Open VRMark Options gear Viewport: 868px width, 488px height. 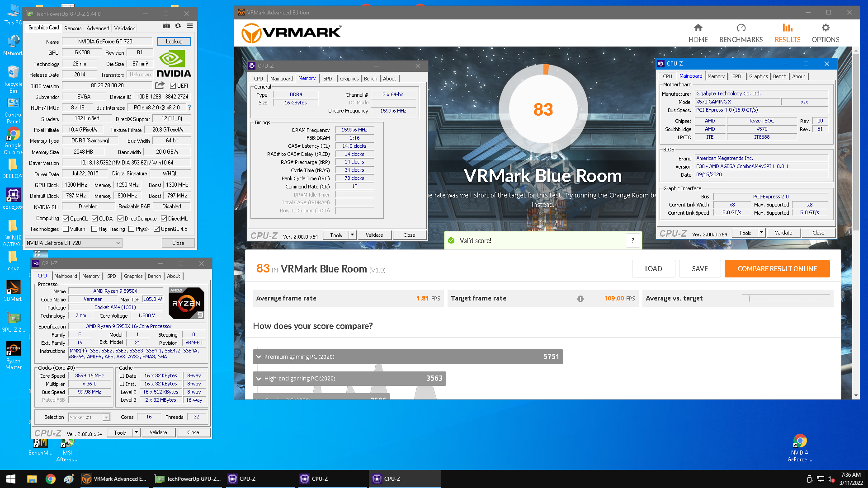point(826,33)
